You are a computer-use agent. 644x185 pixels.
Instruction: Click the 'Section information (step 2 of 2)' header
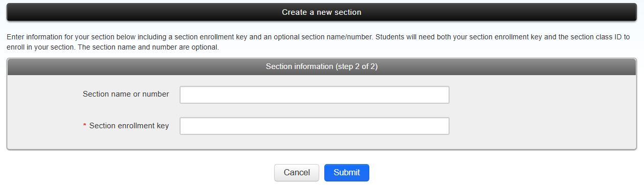[x=322, y=66]
